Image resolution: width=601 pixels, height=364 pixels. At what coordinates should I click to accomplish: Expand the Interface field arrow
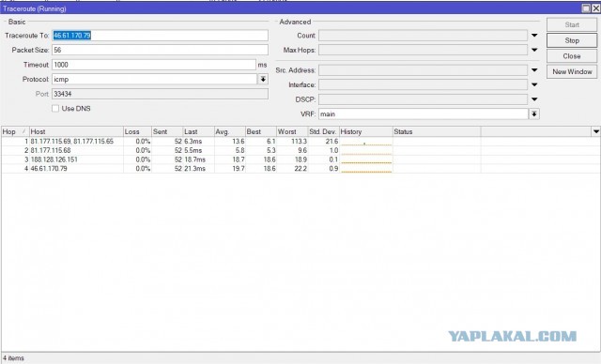click(x=534, y=85)
